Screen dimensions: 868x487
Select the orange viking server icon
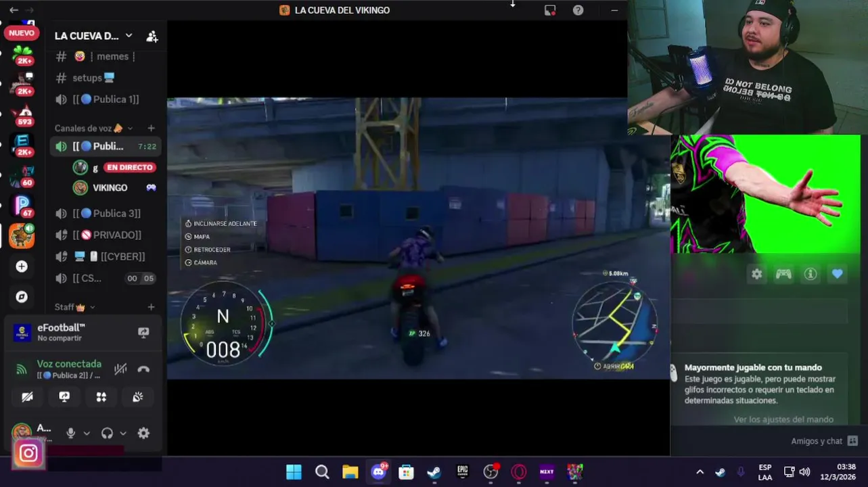click(22, 235)
